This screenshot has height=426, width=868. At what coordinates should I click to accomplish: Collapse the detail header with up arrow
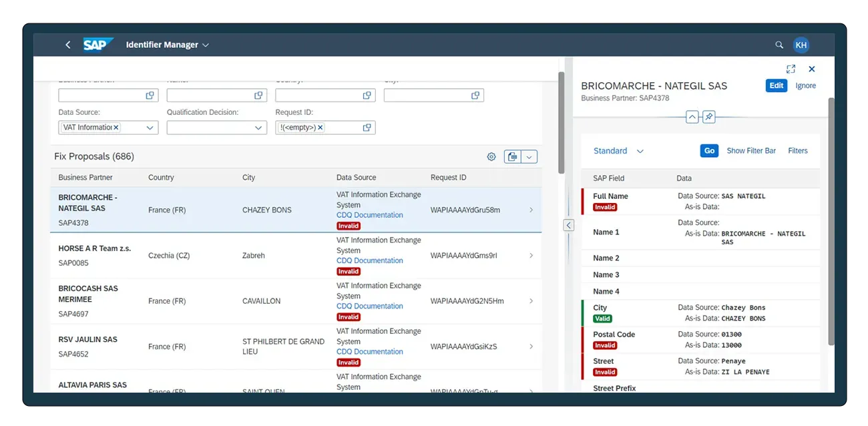coord(692,117)
